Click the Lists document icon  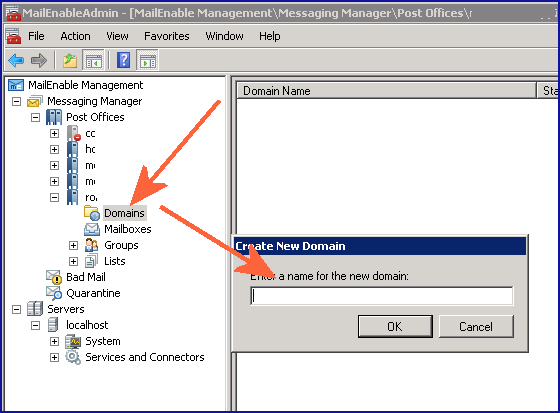(91, 261)
